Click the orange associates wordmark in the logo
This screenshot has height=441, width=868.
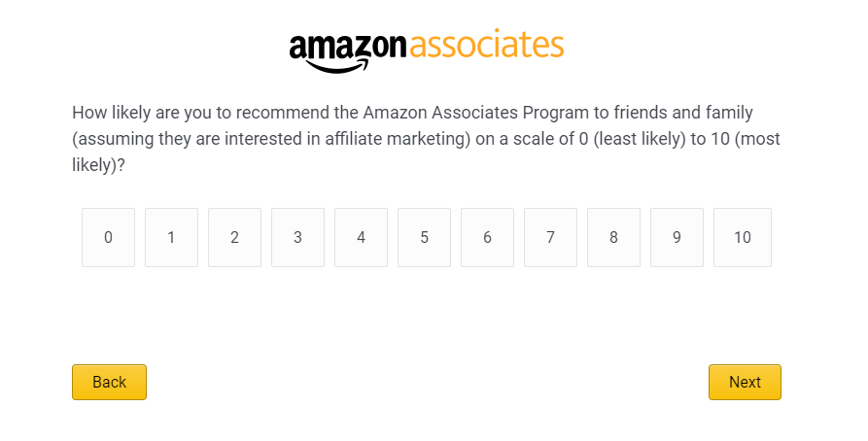(x=486, y=45)
